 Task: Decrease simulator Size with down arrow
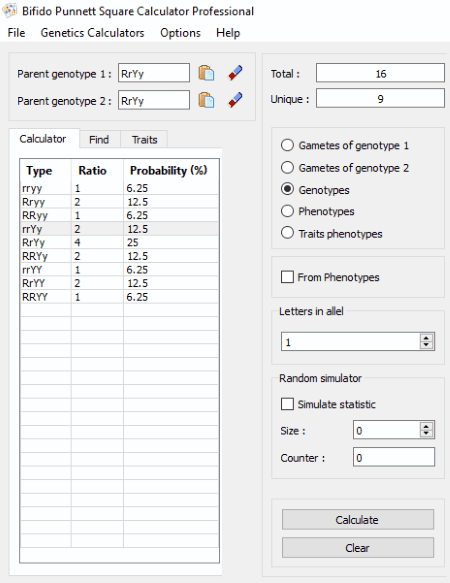[426, 434]
